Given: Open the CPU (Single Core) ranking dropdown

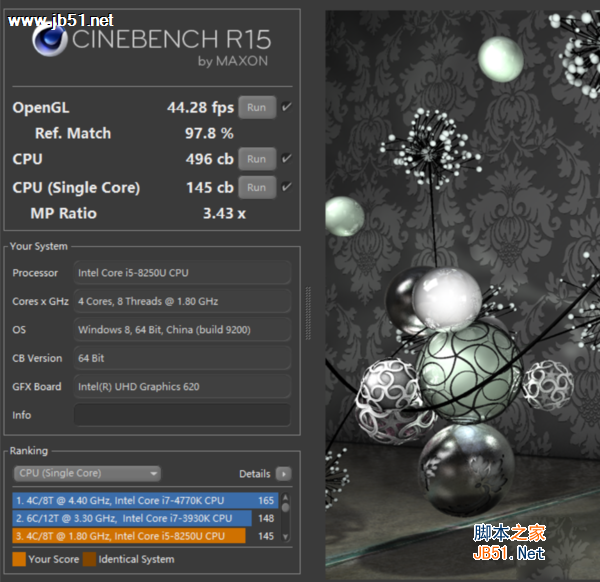Looking at the screenshot, I should click(x=87, y=473).
